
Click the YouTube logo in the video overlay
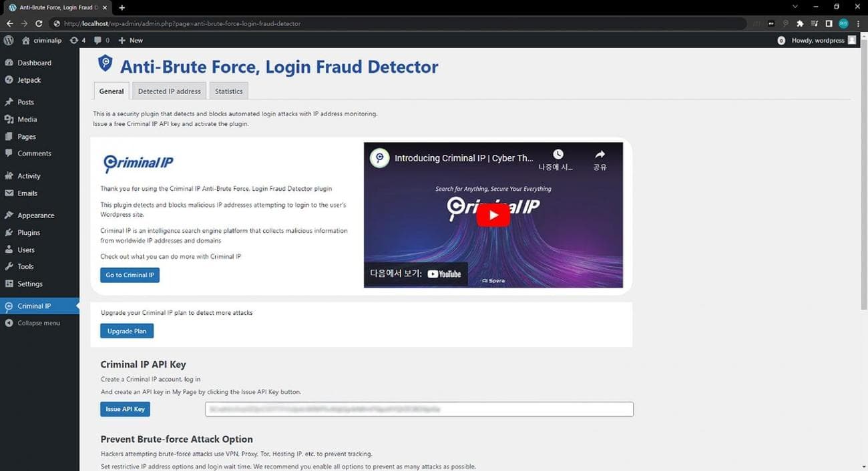pos(443,273)
